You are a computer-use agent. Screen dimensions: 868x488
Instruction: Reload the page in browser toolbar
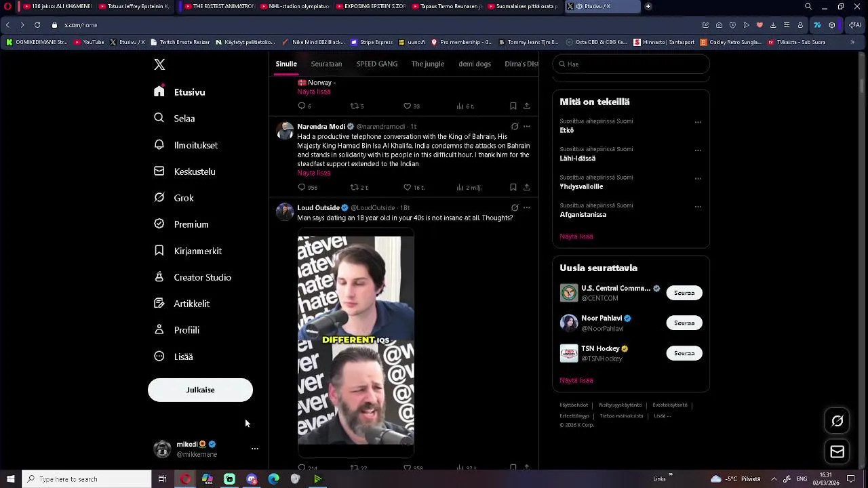37,25
